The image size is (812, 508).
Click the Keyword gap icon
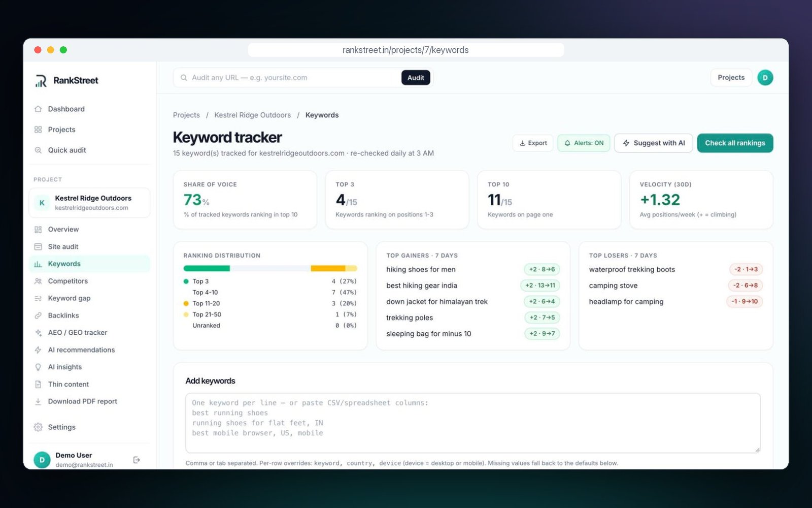38,298
